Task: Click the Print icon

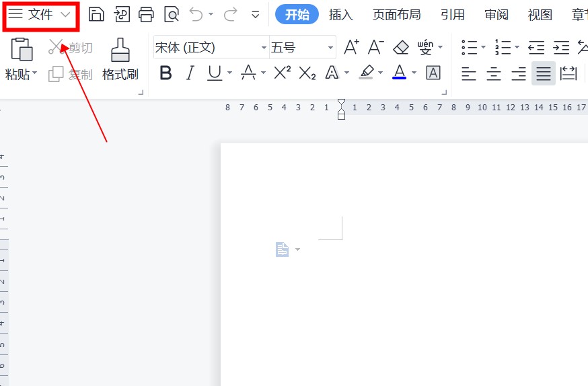Action: tap(146, 15)
